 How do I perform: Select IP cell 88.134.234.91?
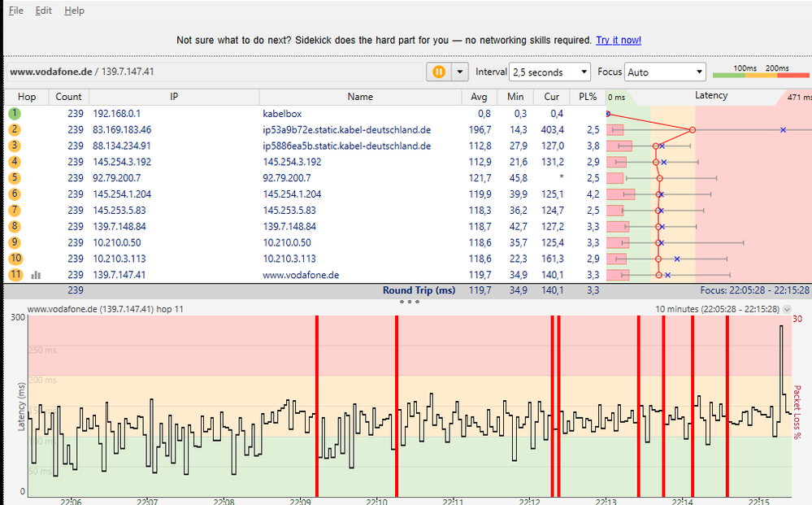pos(122,146)
